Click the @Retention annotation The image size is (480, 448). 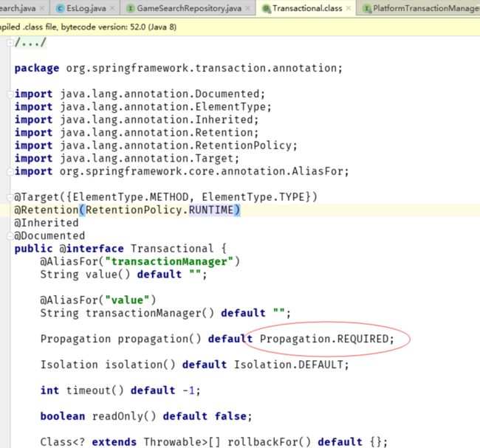[47, 210]
